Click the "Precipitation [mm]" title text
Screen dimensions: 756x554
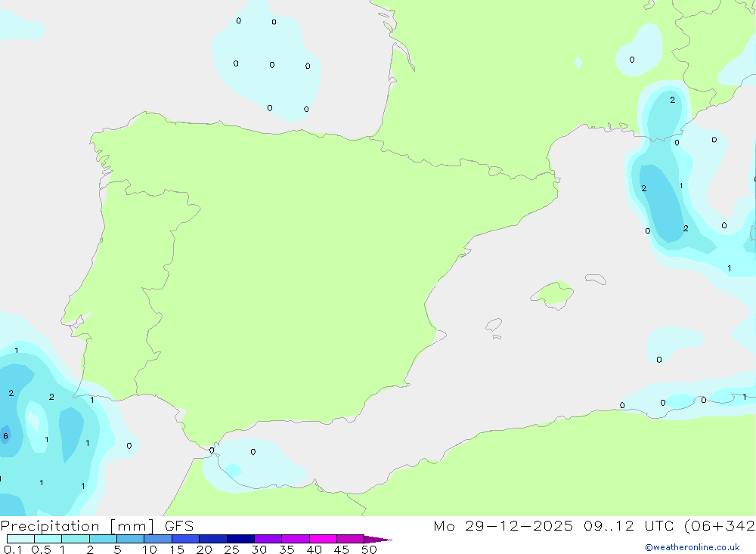(x=77, y=526)
